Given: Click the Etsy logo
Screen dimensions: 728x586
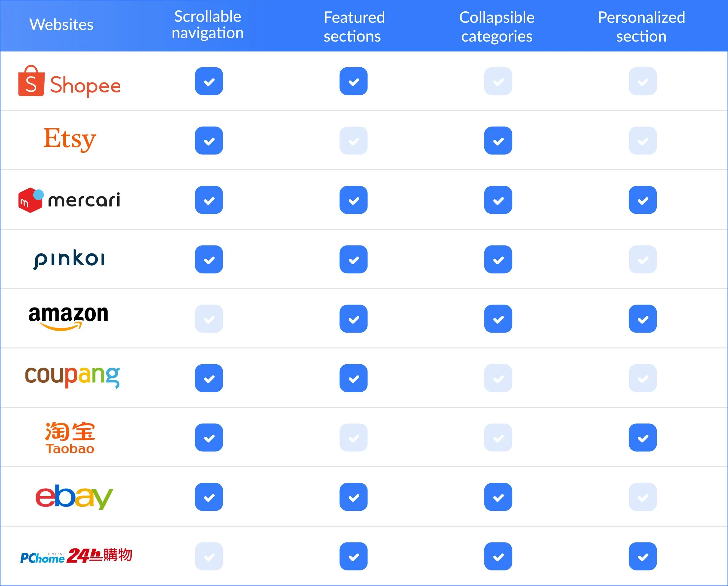Looking at the screenshot, I should 70,139.
